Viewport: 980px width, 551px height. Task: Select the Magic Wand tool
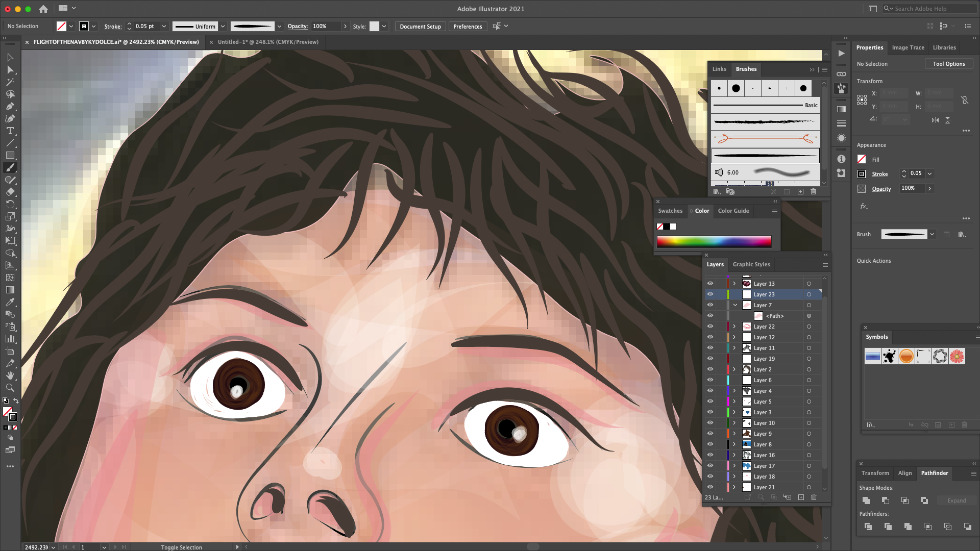click(x=10, y=82)
